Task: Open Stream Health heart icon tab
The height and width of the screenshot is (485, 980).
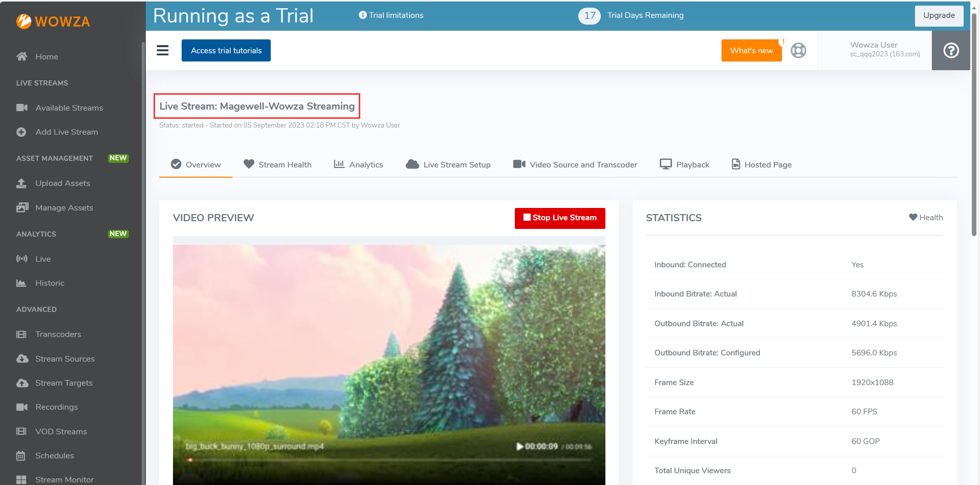Action: pos(278,164)
